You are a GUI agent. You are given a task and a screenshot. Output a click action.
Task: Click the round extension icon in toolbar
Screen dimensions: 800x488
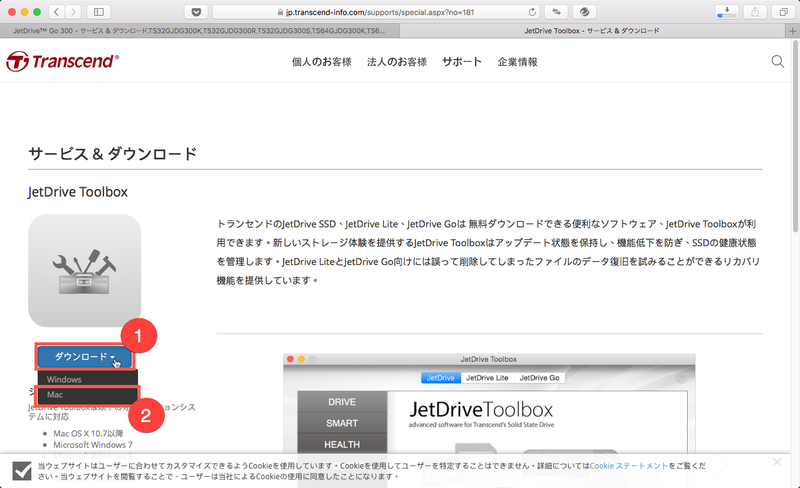point(584,12)
